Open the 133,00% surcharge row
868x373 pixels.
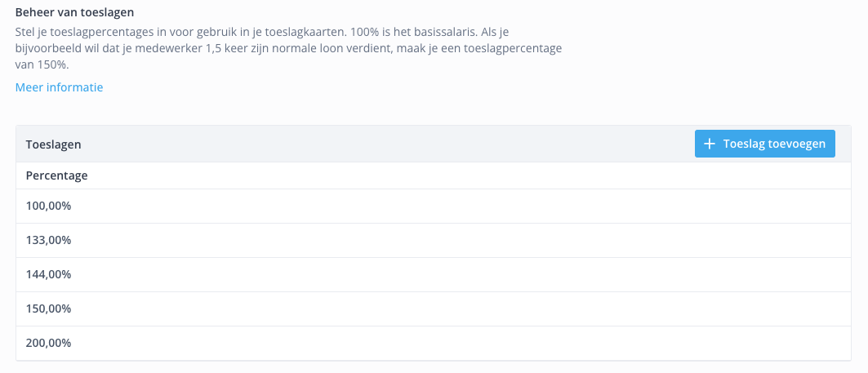434,241
